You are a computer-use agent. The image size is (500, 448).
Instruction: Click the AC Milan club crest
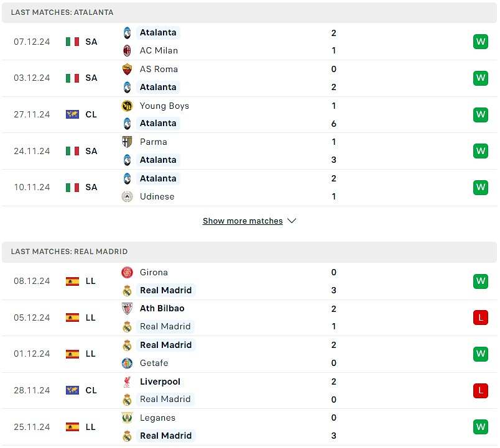(x=127, y=50)
